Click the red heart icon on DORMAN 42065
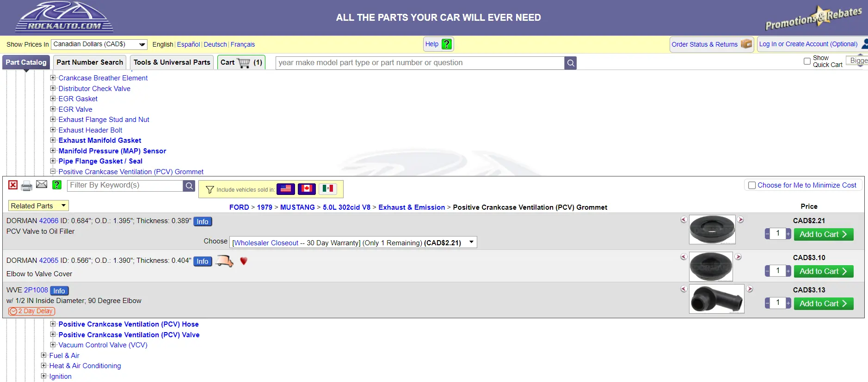868x382 pixels. (244, 261)
